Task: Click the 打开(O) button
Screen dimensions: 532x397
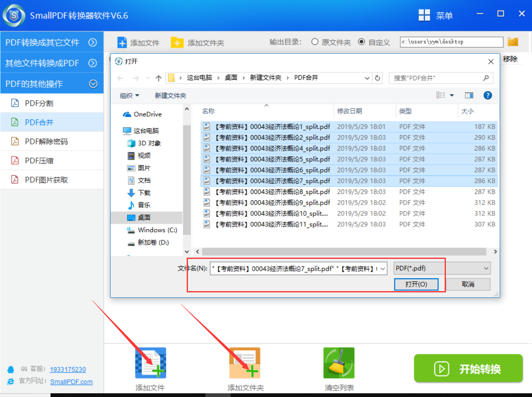Action: (x=416, y=284)
